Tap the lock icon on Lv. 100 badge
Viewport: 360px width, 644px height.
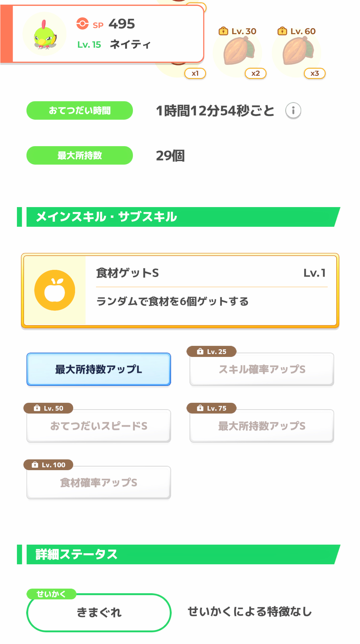coord(35,465)
